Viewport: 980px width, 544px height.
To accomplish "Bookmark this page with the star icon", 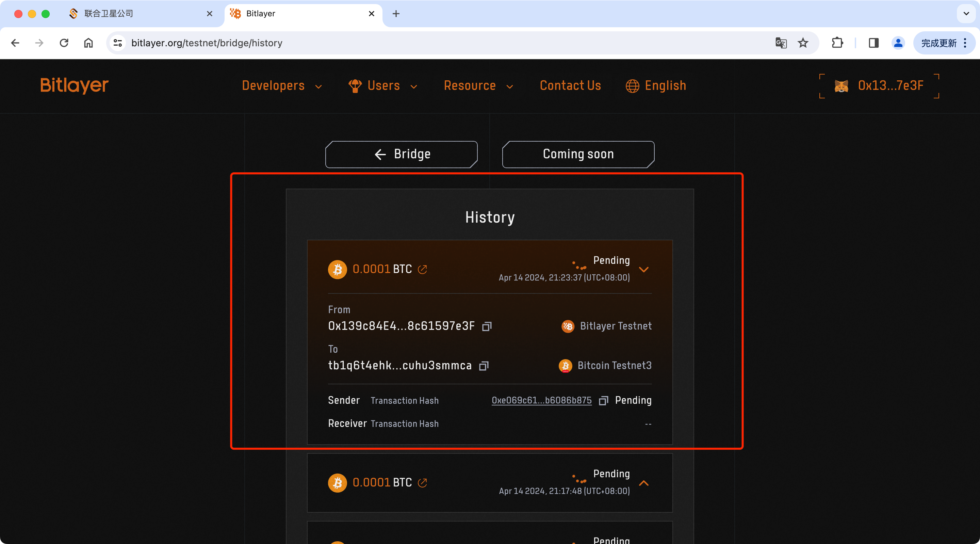I will [803, 43].
